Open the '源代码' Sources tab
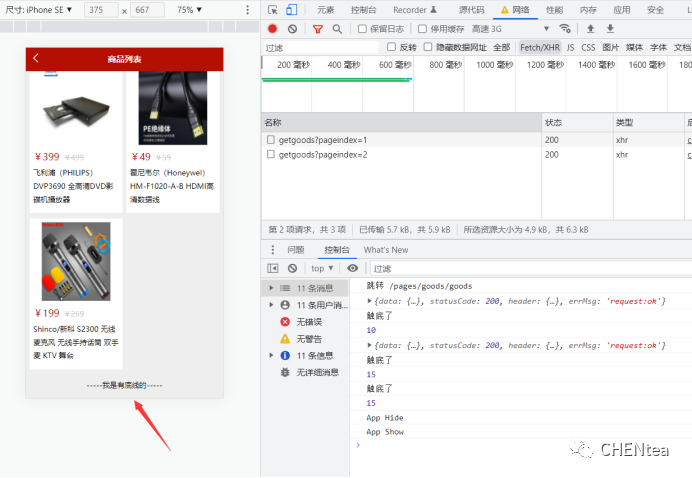 click(471, 10)
